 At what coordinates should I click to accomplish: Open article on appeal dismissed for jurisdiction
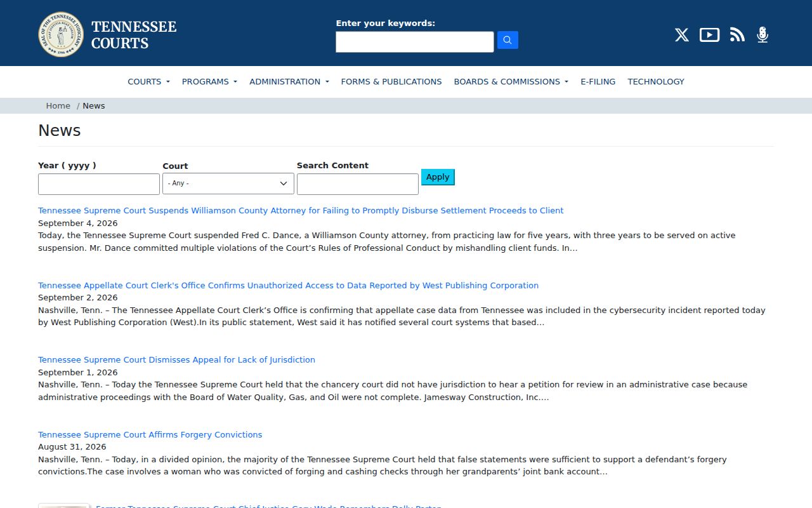[x=176, y=359]
